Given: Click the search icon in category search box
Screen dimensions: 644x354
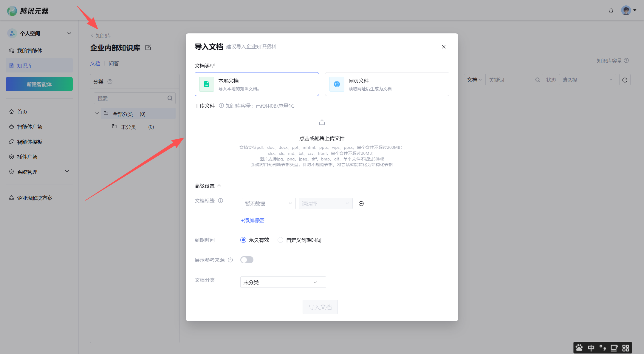Looking at the screenshot, I should [x=170, y=98].
